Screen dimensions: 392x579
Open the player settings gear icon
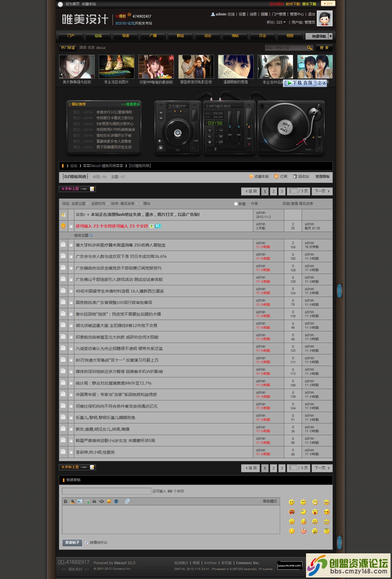210,142
